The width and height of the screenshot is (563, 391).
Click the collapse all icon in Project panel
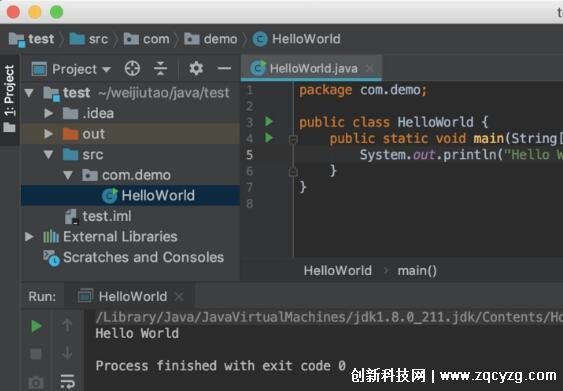click(160, 68)
